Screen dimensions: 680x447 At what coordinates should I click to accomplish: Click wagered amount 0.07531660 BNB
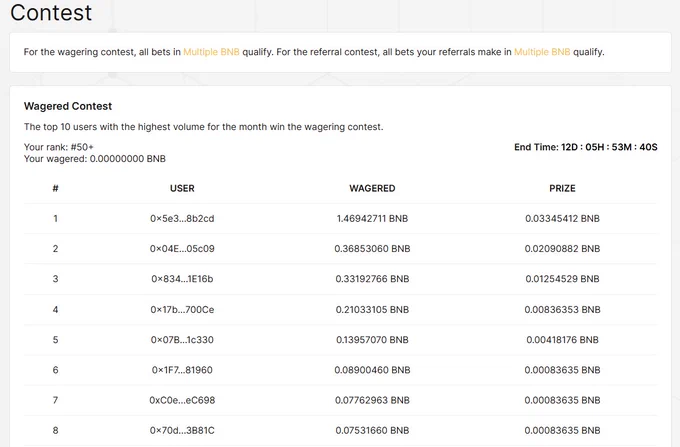(x=372, y=431)
